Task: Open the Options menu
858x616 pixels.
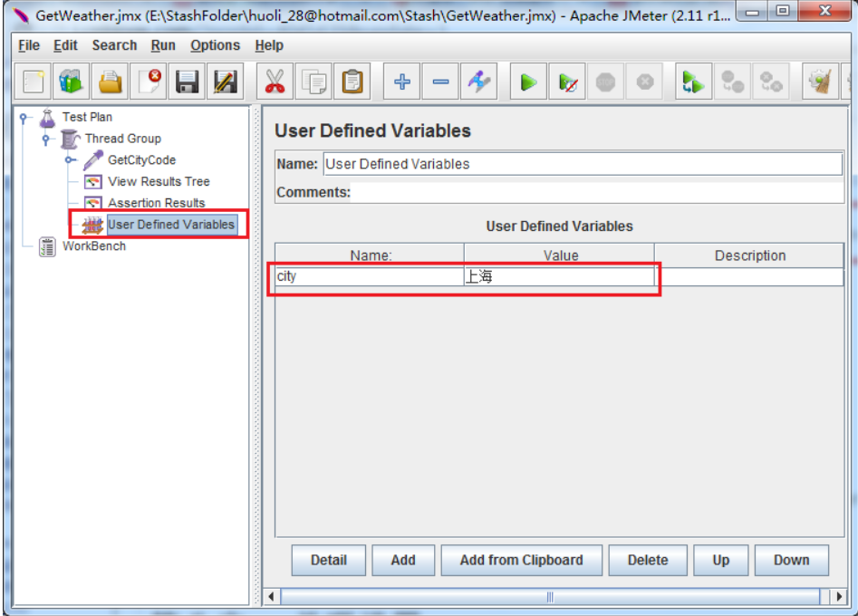Action: coord(215,45)
